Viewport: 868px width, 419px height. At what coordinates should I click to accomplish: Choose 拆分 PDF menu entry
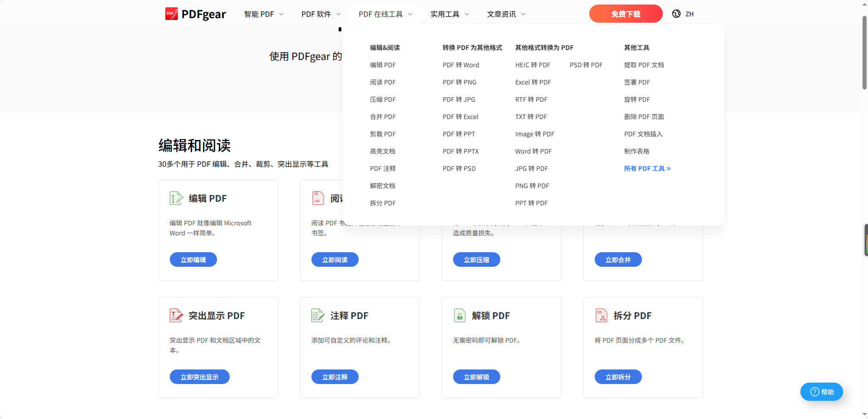pos(383,203)
